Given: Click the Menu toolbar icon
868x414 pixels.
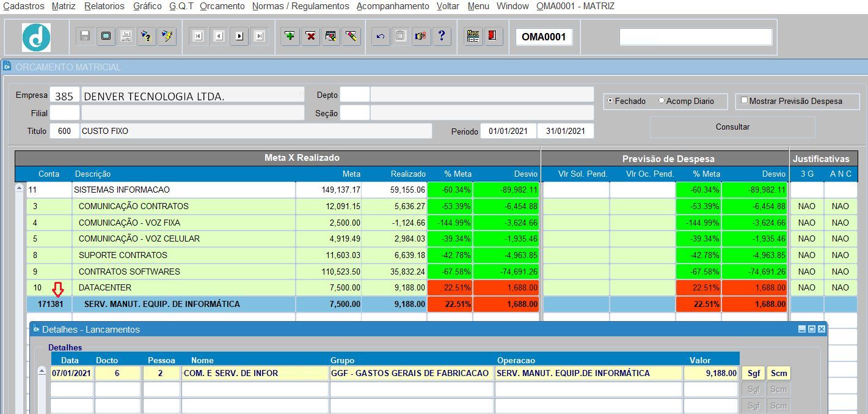Looking at the screenshot, I should click(x=472, y=36).
